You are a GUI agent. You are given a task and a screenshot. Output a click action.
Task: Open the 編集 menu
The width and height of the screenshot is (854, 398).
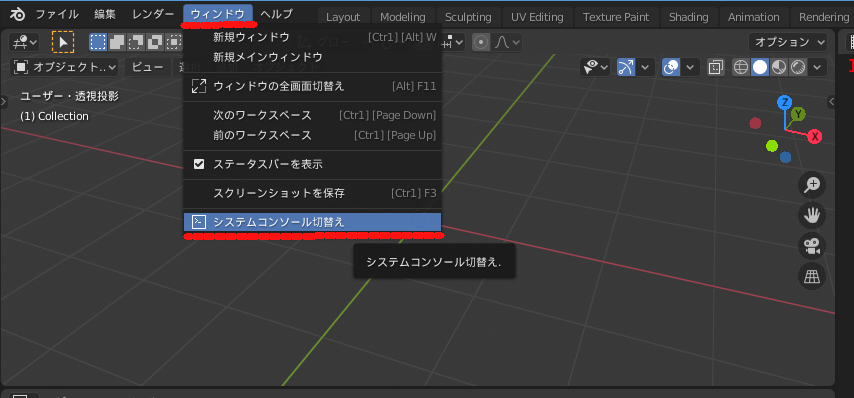pos(105,14)
